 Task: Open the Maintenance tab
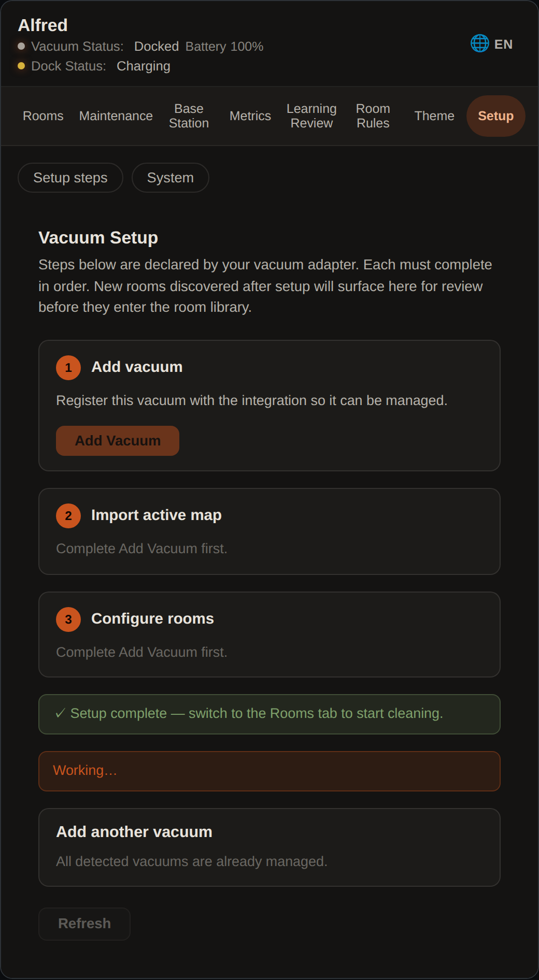click(x=116, y=116)
